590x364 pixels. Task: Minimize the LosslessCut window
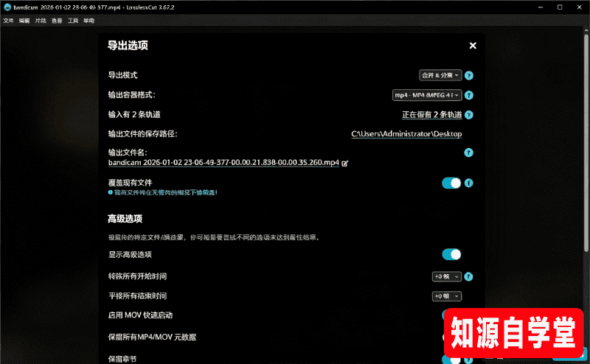pos(541,7)
